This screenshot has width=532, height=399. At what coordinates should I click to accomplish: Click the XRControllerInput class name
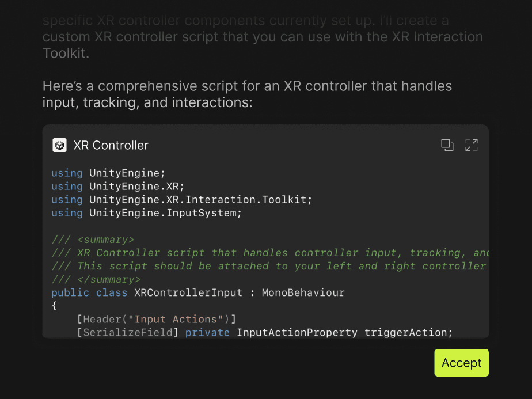point(188,292)
